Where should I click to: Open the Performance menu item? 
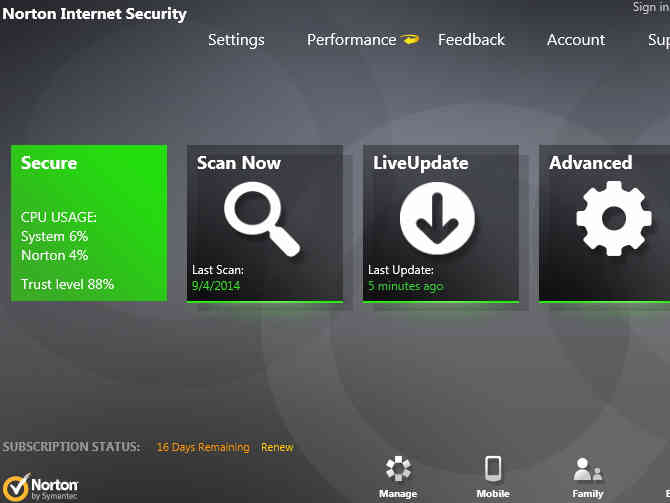coord(351,40)
